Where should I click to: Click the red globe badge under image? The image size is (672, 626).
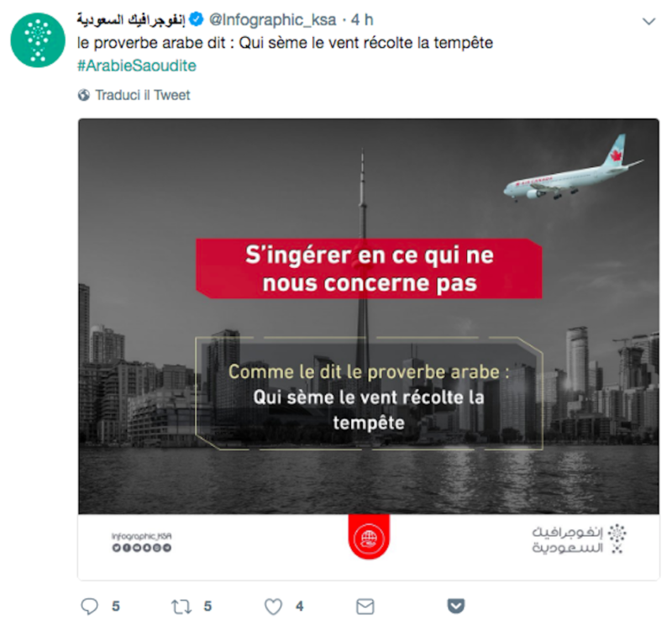point(369,537)
